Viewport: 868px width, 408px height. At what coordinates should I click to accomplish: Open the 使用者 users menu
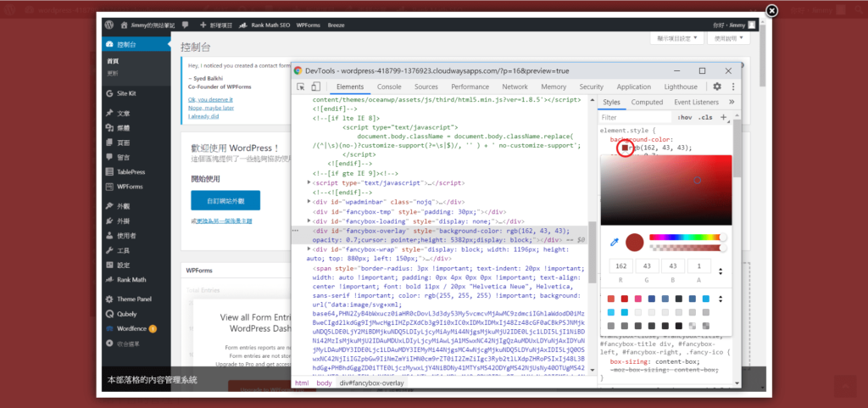(126, 236)
